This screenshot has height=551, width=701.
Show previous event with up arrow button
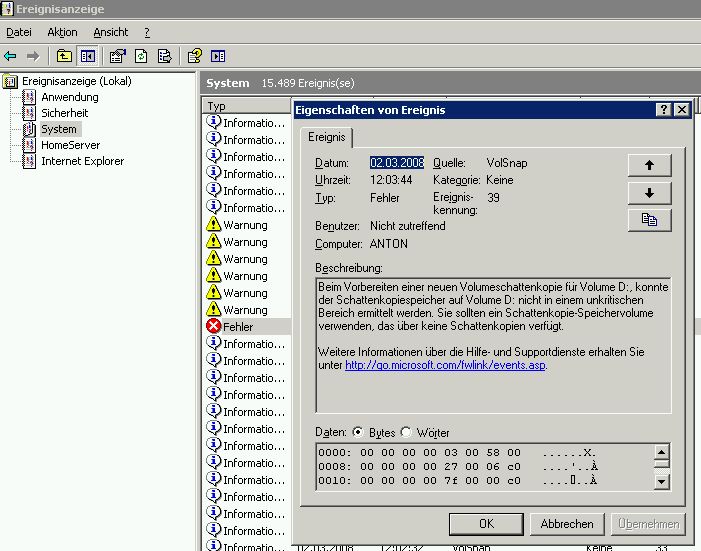tap(649, 165)
